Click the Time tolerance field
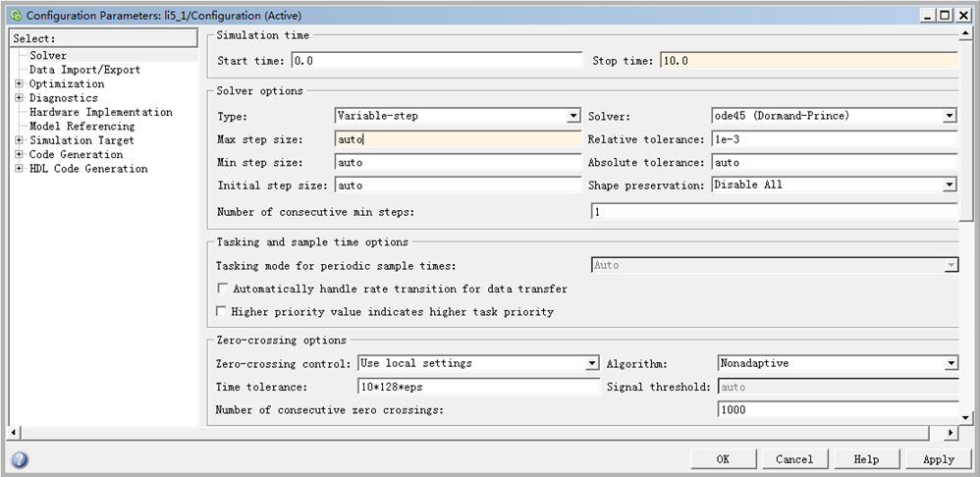Image resolution: width=980 pixels, height=477 pixels. point(479,387)
